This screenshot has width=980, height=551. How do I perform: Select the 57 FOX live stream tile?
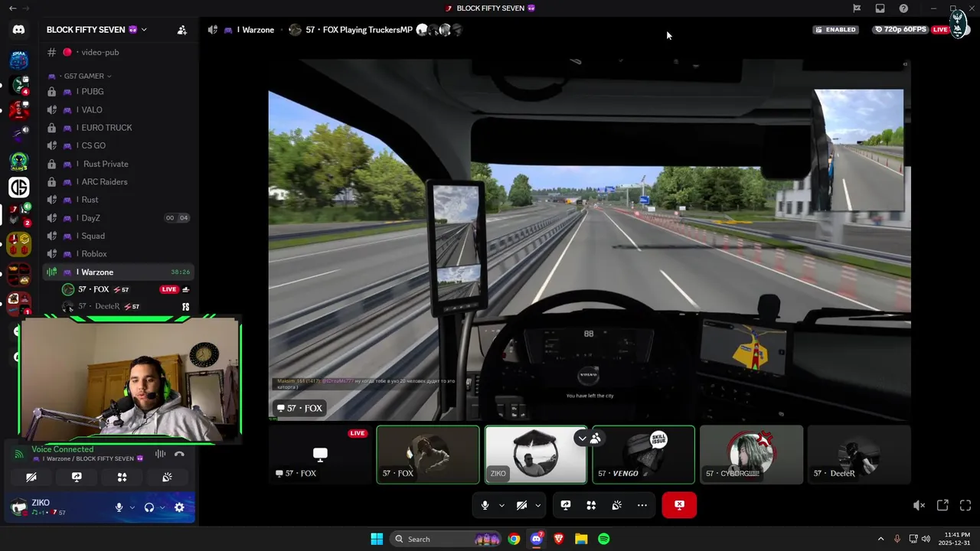(x=320, y=455)
